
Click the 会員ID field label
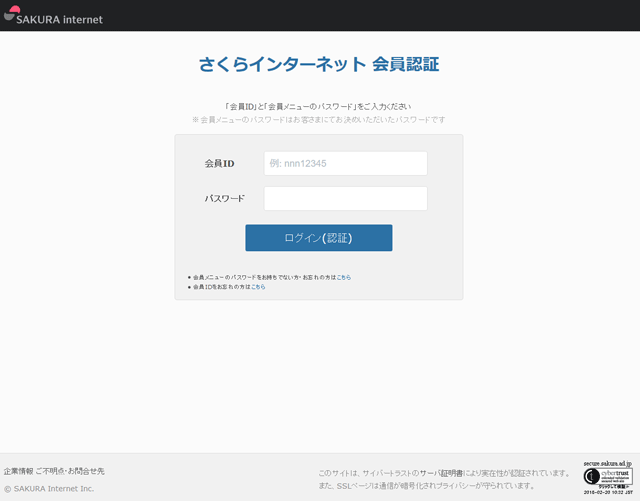click(x=219, y=163)
